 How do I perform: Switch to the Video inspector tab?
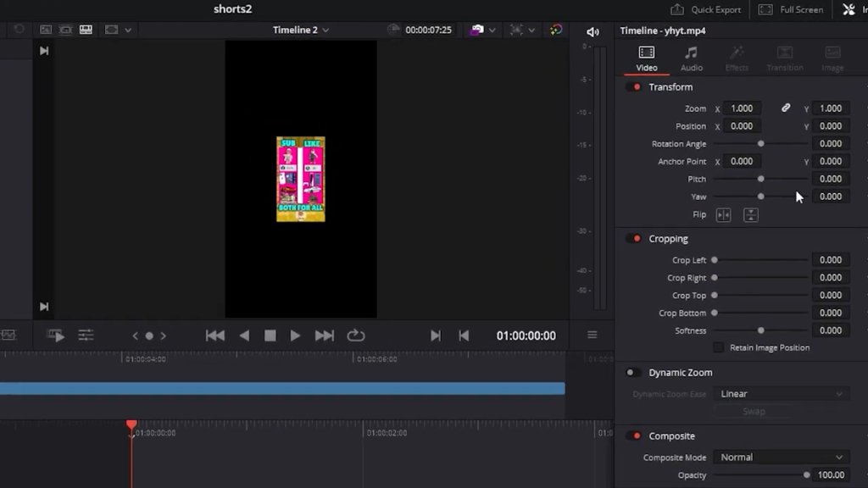click(647, 59)
